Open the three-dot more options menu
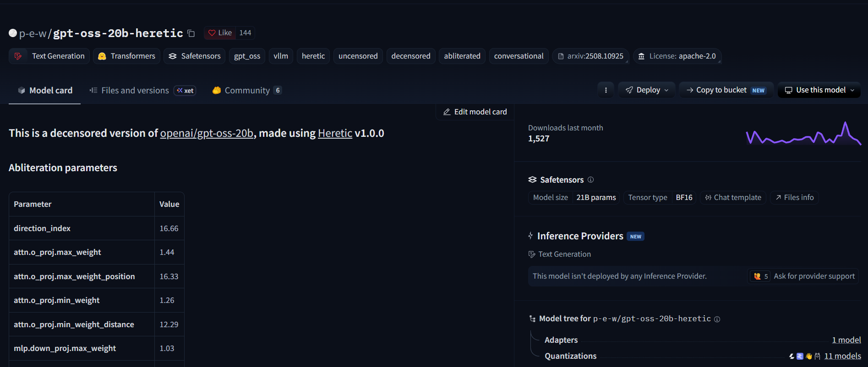The width and height of the screenshot is (868, 367). coord(606,90)
